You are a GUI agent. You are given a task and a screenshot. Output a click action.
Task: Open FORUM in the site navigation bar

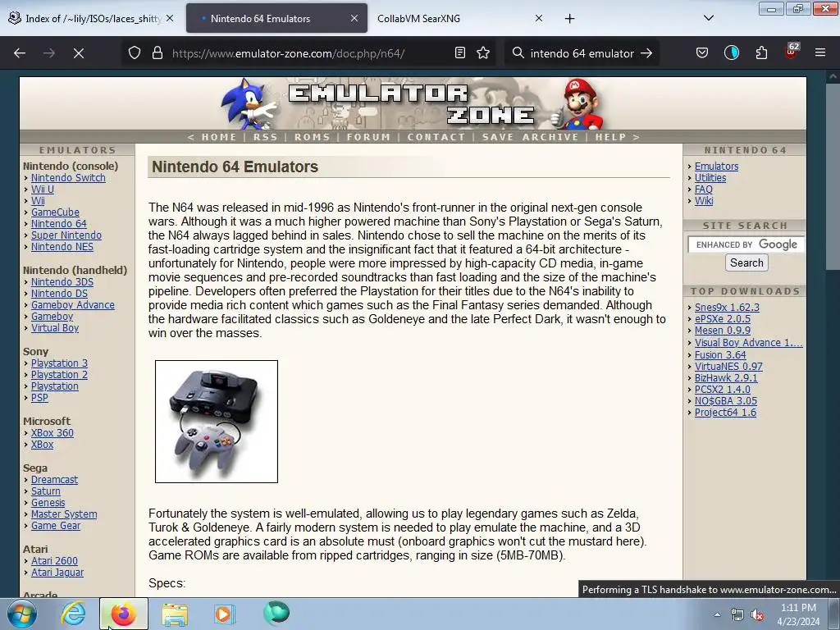pos(368,137)
